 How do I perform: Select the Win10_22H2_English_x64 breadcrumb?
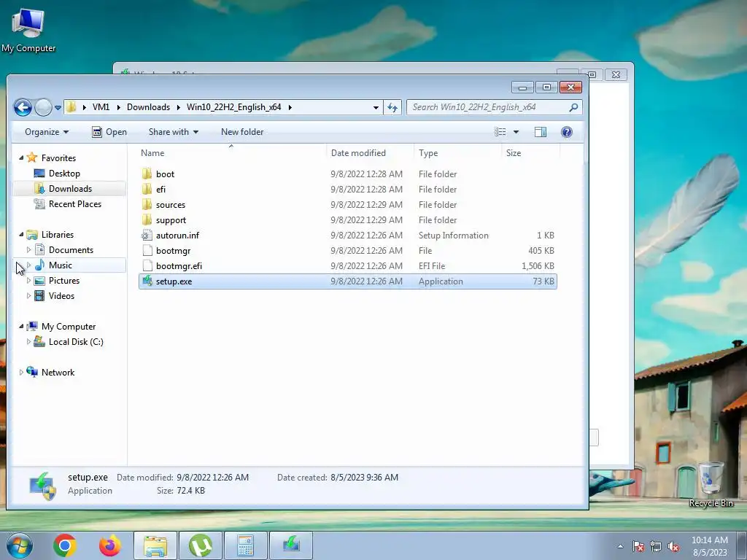click(x=233, y=107)
